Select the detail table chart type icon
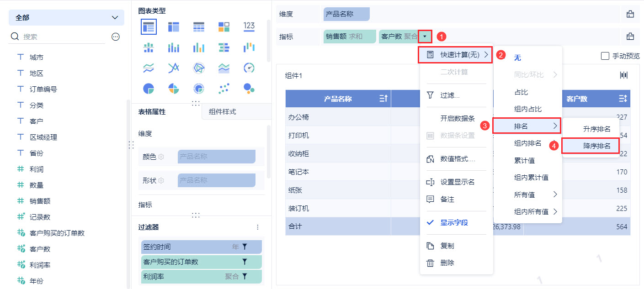The image size is (644, 289). click(198, 26)
